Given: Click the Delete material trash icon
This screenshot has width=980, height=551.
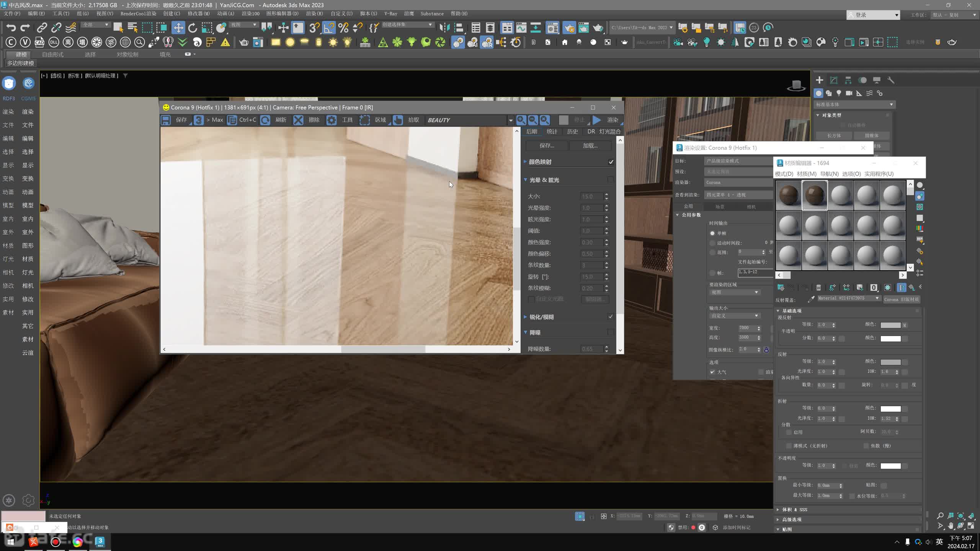Looking at the screenshot, I should pyautogui.click(x=818, y=287).
